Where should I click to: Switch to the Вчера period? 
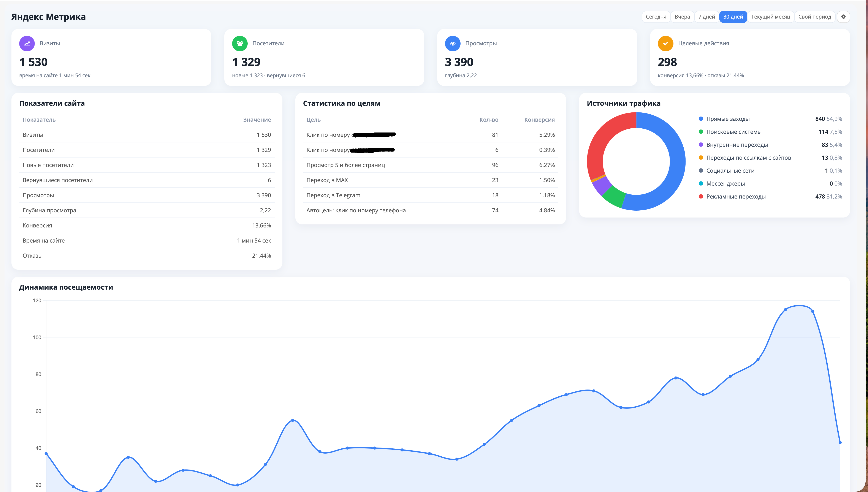point(682,17)
